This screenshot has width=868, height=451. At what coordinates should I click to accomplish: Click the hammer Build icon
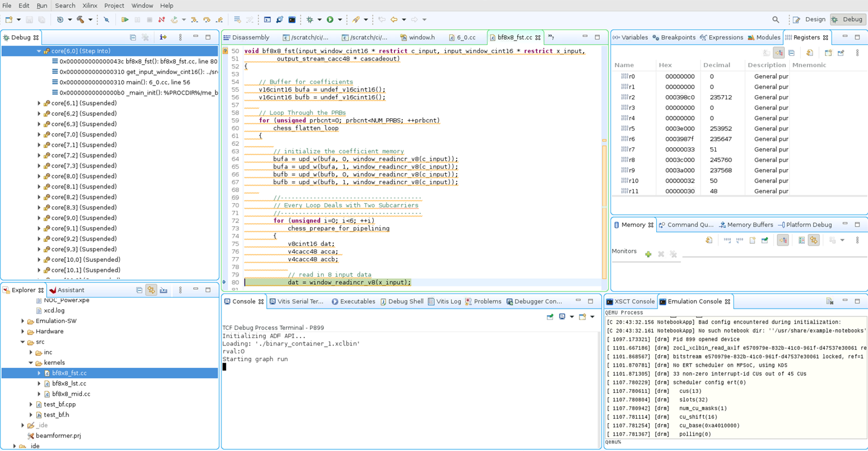[x=80, y=19]
